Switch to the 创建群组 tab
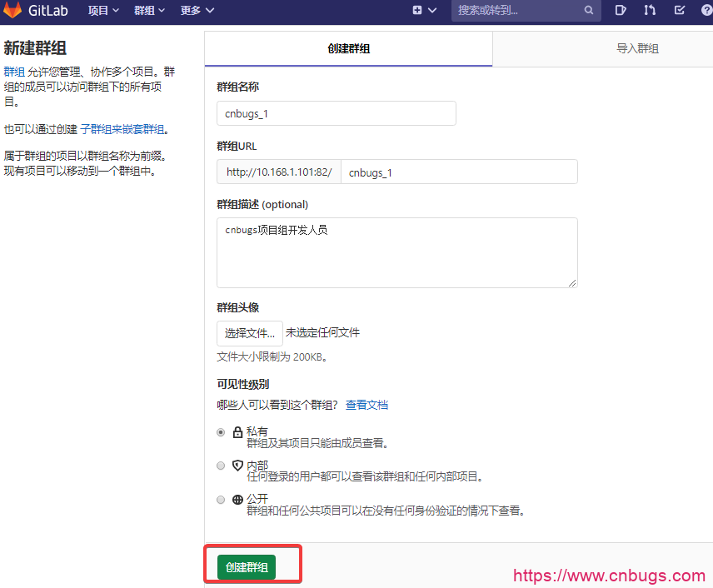 click(x=348, y=48)
